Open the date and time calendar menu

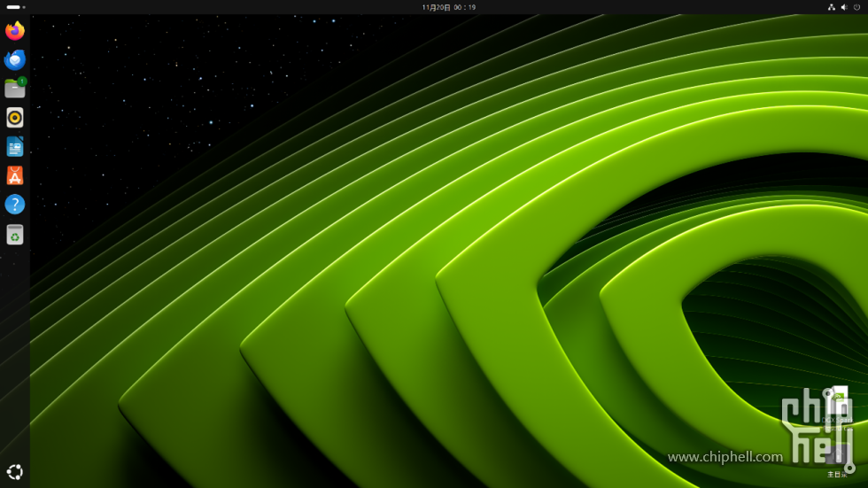(x=449, y=7)
